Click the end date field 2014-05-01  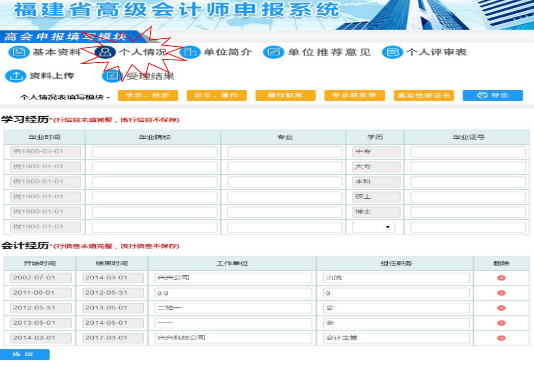[x=113, y=323]
